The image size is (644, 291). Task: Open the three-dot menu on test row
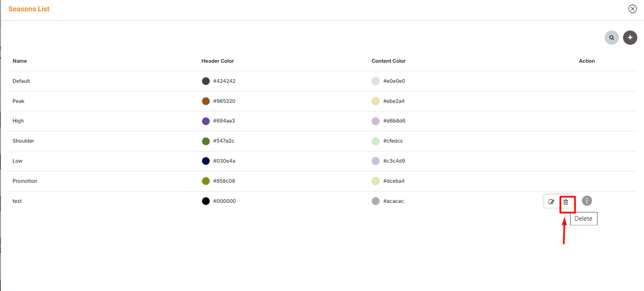coord(587,201)
